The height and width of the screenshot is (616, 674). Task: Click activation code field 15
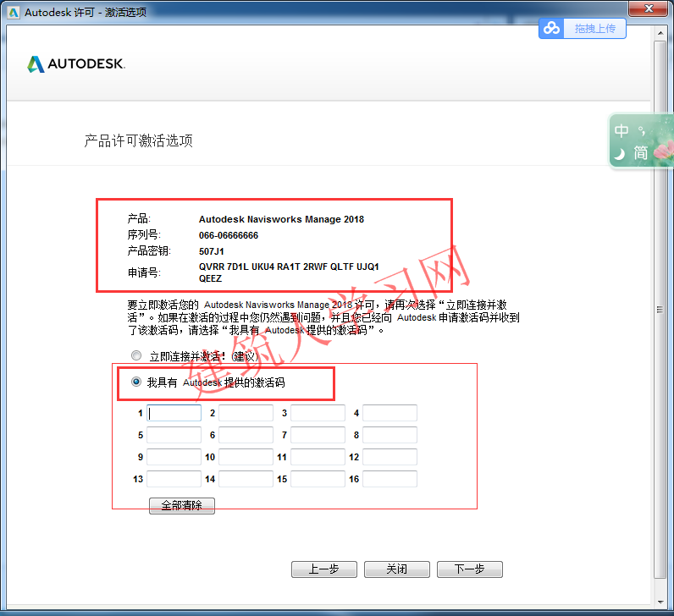(x=318, y=479)
